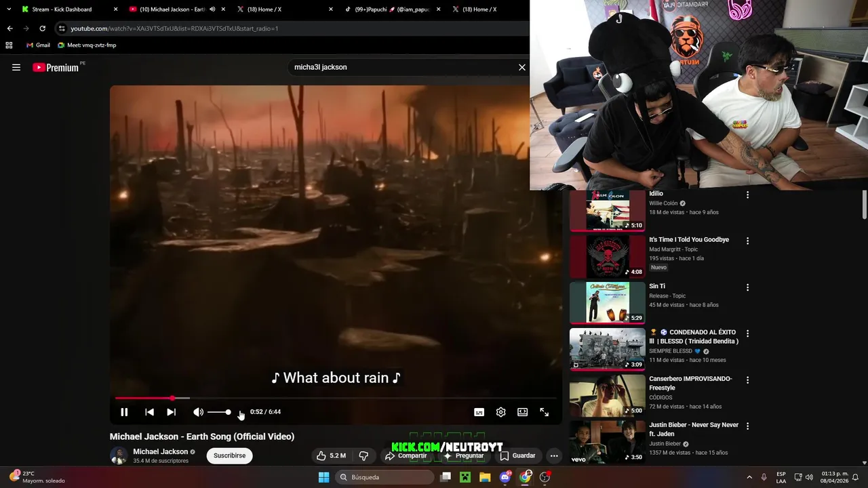868x488 pixels.
Task: Like the video with 5.2 M thumbs up
Action: pos(331,455)
